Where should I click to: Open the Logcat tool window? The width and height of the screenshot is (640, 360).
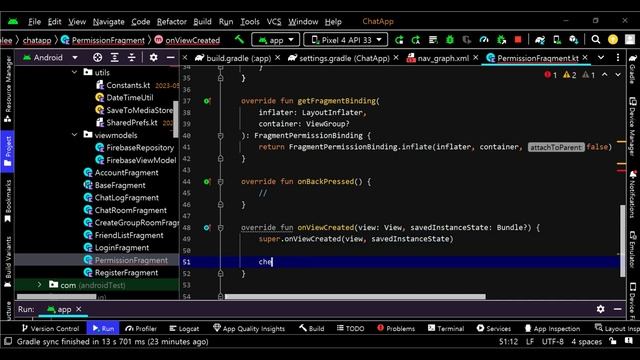point(184,328)
